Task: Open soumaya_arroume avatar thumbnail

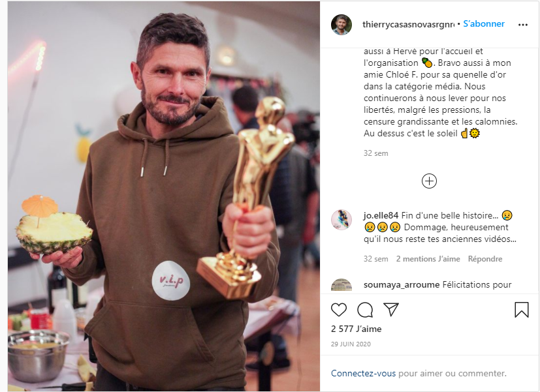Action: pos(341,285)
